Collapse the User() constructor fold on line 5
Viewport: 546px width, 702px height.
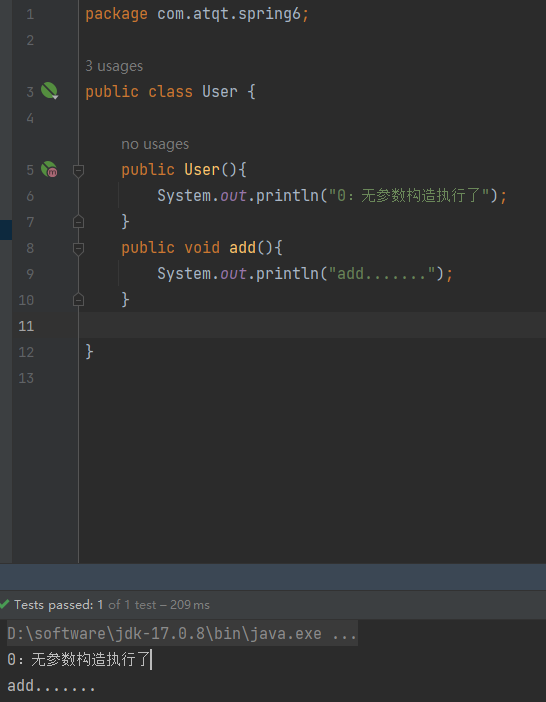tap(78, 170)
